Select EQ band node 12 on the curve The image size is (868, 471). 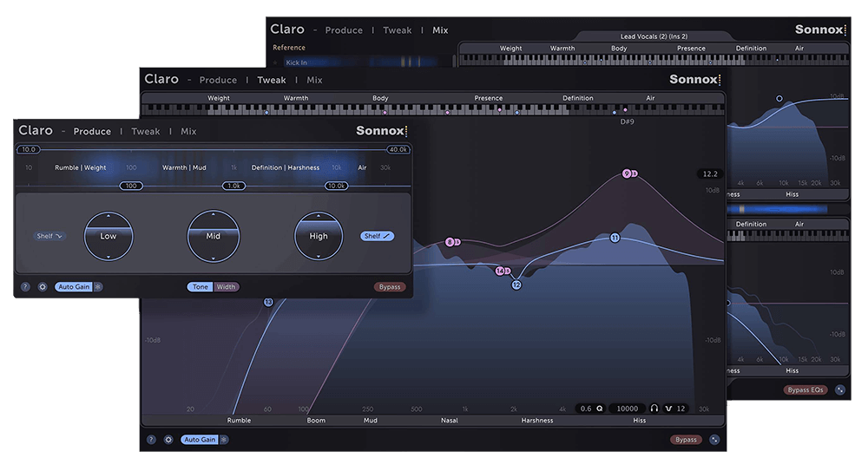click(516, 285)
